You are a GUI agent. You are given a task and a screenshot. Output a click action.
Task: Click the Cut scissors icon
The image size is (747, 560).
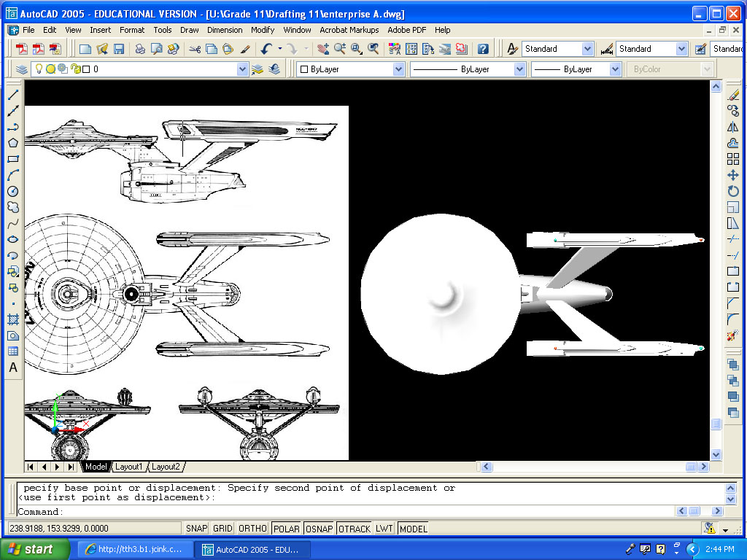click(195, 49)
